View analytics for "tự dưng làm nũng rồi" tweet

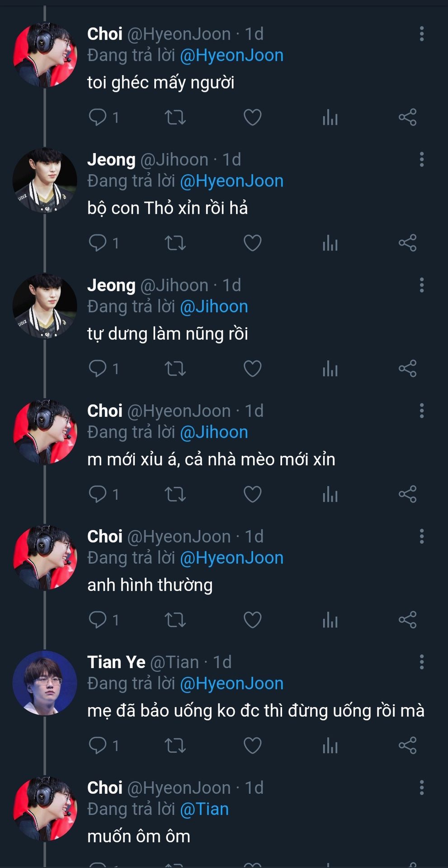click(x=330, y=369)
